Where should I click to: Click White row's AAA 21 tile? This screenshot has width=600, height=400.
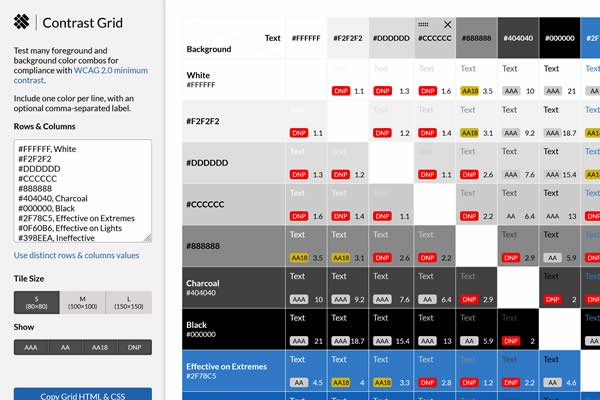click(560, 80)
